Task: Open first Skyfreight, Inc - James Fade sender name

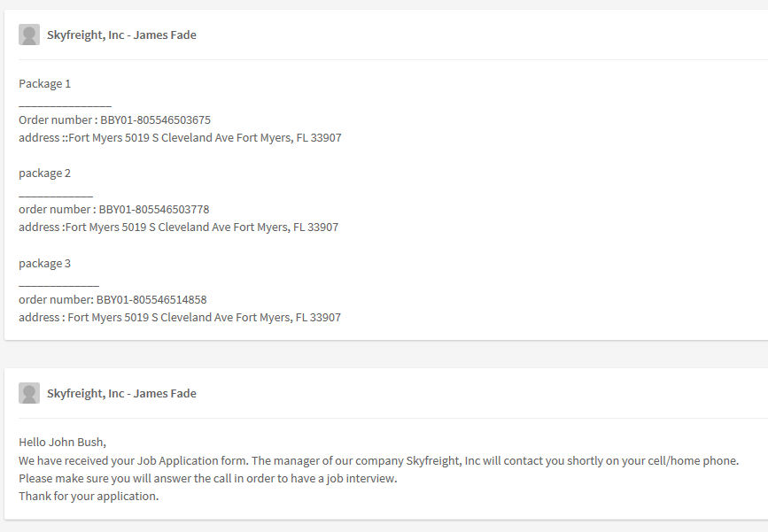Action: [121, 35]
